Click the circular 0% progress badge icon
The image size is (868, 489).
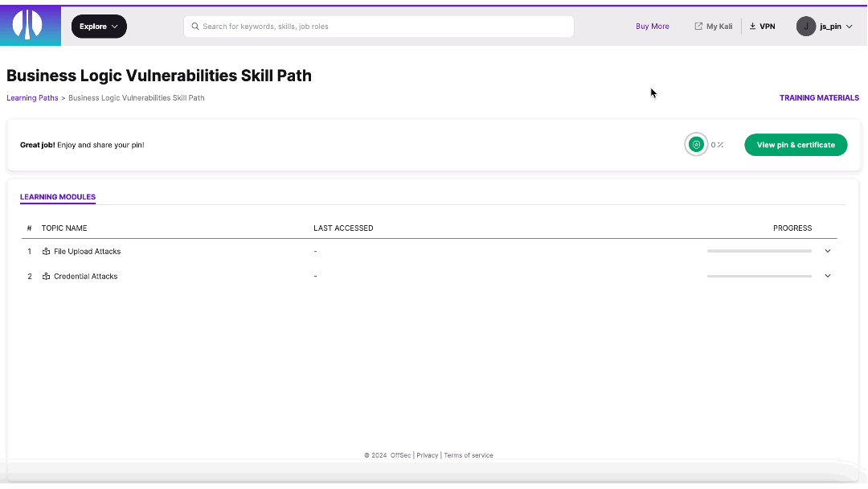pos(696,144)
